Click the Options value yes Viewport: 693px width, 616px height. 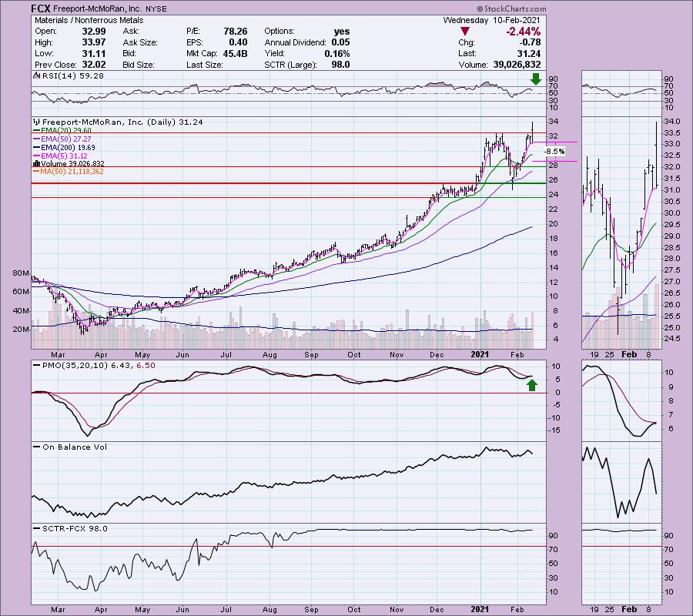pos(342,32)
